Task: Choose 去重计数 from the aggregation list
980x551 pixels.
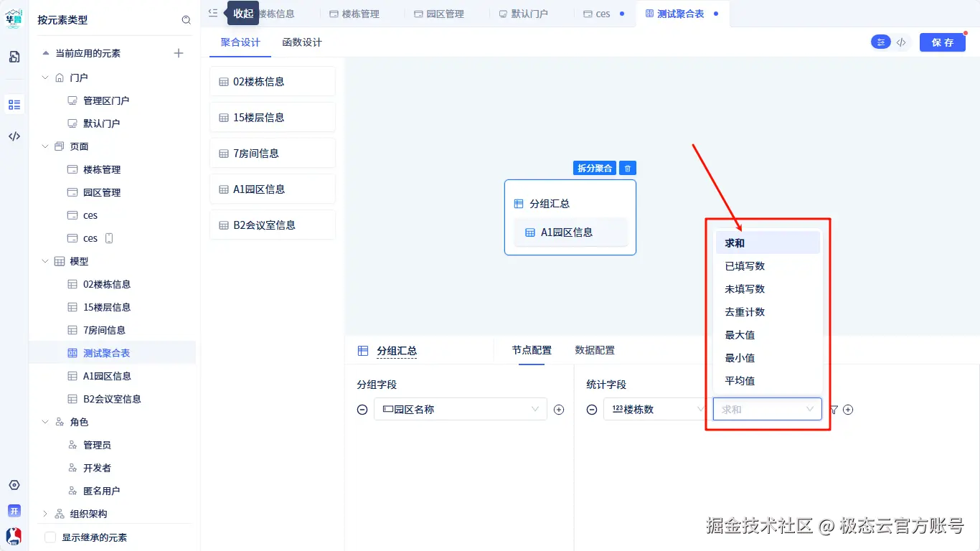Action: tap(768, 312)
